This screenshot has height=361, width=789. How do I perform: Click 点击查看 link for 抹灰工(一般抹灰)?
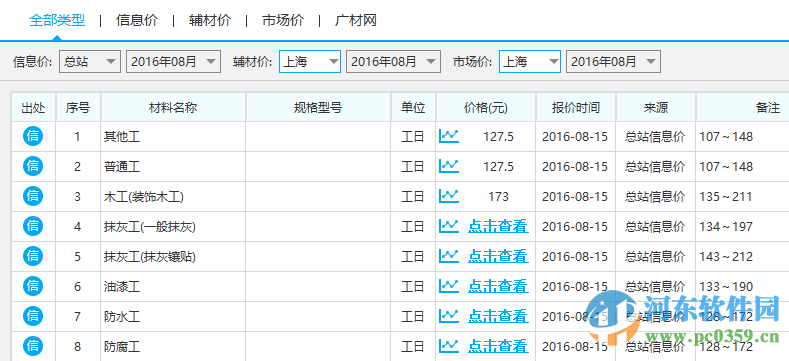[498, 227]
